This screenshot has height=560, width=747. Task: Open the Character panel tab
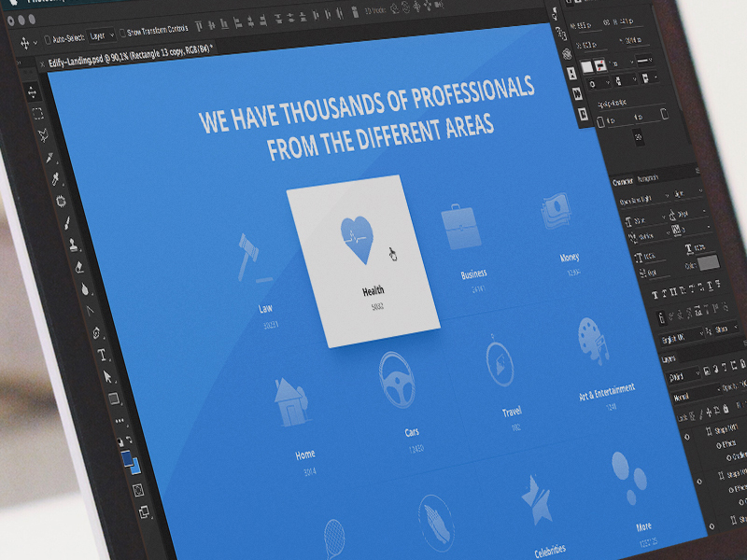623,182
